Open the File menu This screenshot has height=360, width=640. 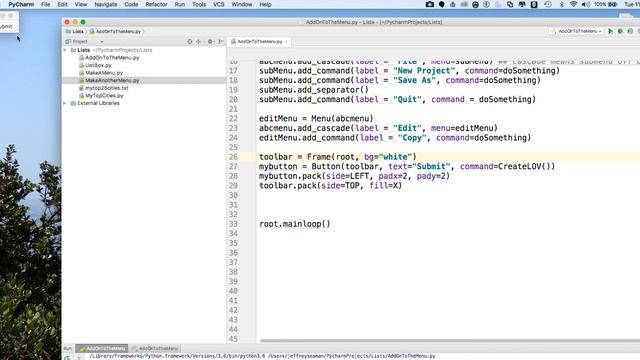[x=45, y=4]
